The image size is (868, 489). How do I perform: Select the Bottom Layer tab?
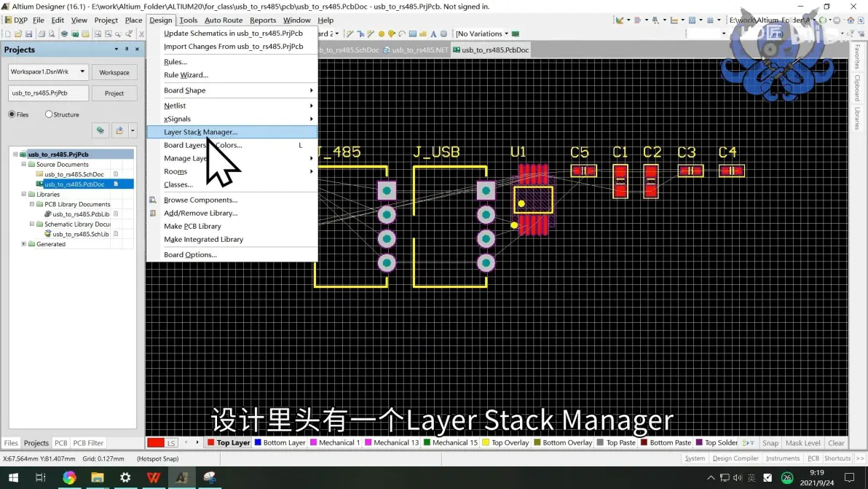pos(280,442)
